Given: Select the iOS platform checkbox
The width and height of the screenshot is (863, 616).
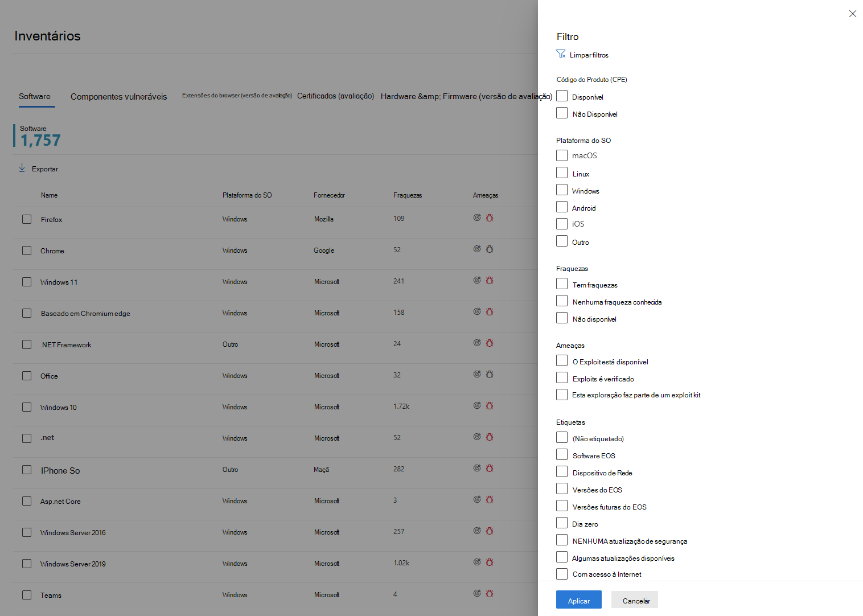Looking at the screenshot, I should point(562,224).
